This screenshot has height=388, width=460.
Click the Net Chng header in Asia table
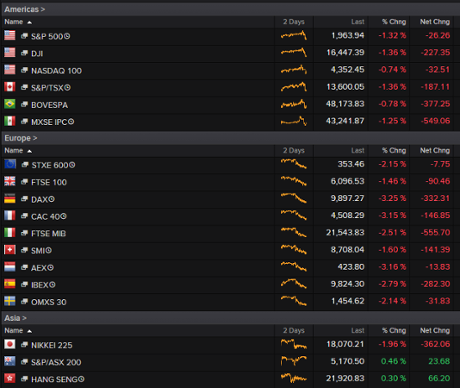point(435,331)
